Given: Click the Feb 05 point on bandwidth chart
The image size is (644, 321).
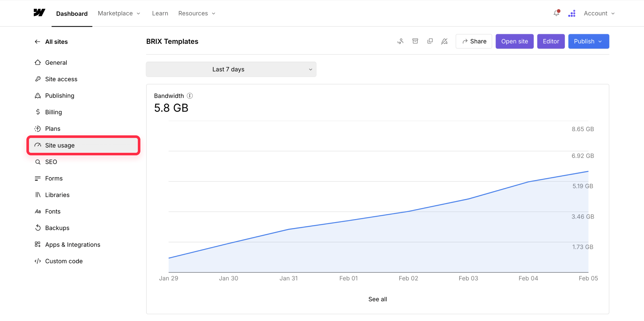Looking at the screenshot, I should click(588, 171).
